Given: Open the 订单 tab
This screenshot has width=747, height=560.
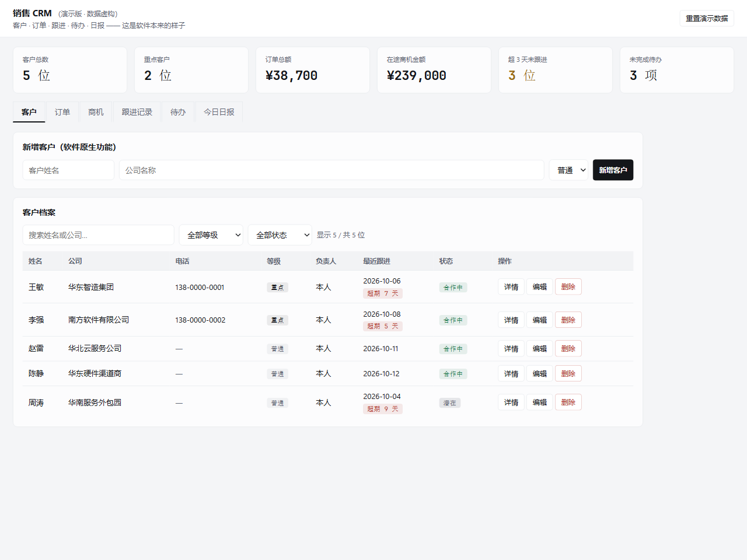Looking at the screenshot, I should click(62, 112).
